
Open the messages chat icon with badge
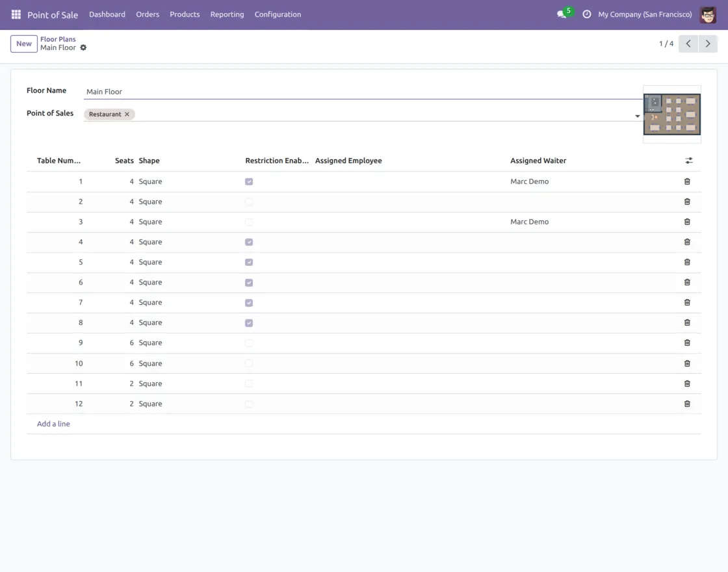pyautogui.click(x=562, y=14)
